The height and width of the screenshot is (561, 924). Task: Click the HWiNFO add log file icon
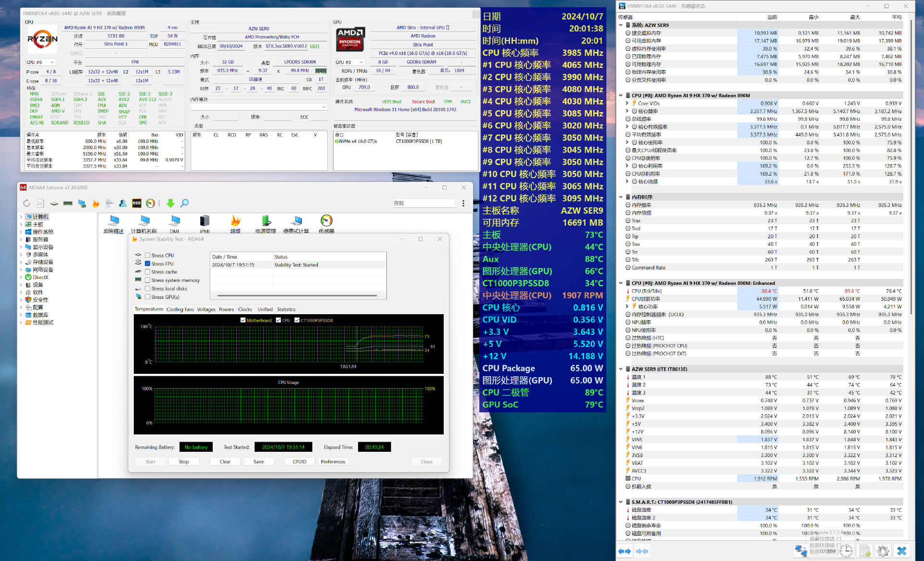865,551
